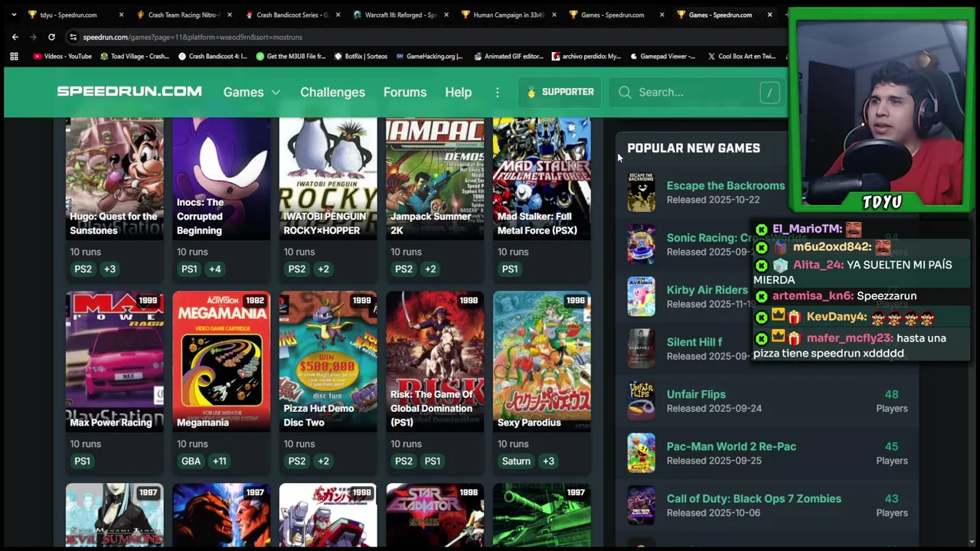Expand +2 platforms under Pizza Hut Demo Disc Two
The width and height of the screenshot is (980, 551).
tap(323, 461)
